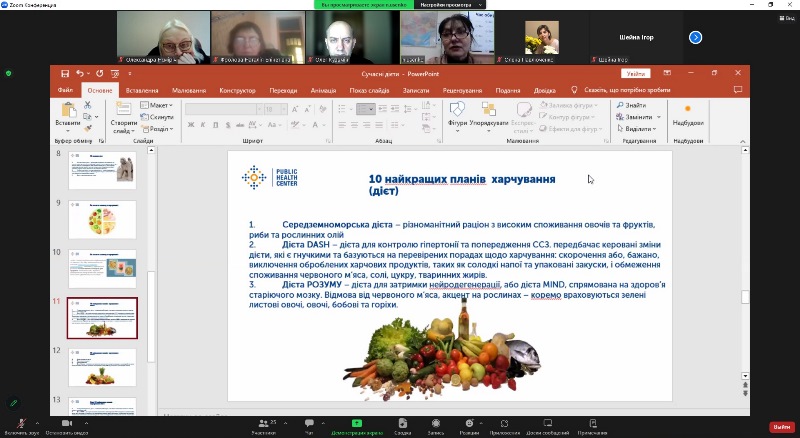Click the Redo/repeat icon
Image resolution: width=800 pixels, height=438 pixels.
pyautogui.click(x=99, y=74)
